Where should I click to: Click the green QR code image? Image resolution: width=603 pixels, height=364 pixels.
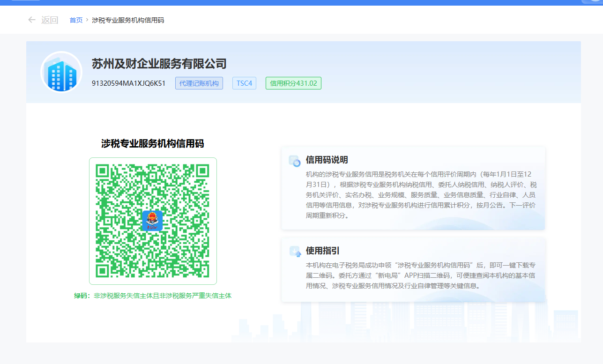point(153,221)
